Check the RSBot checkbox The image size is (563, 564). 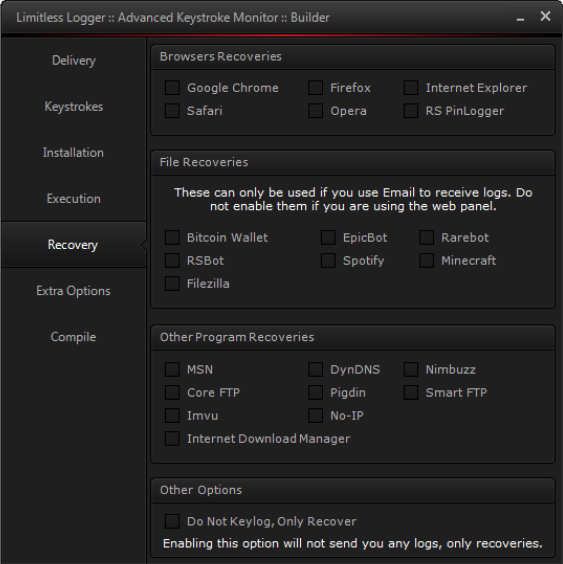[x=172, y=260]
